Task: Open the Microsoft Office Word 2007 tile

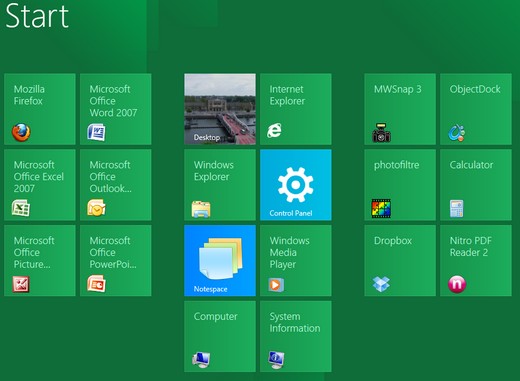Action: point(116,109)
